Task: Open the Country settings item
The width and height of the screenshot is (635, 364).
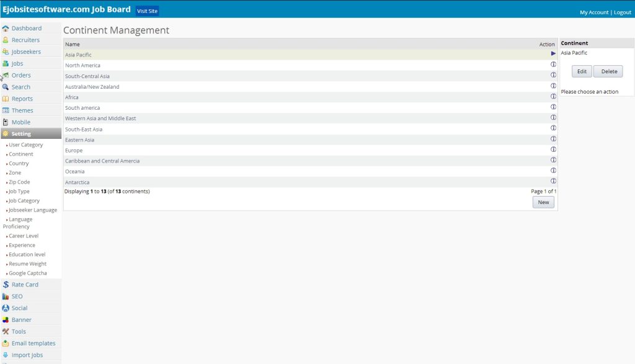Action: click(x=19, y=164)
